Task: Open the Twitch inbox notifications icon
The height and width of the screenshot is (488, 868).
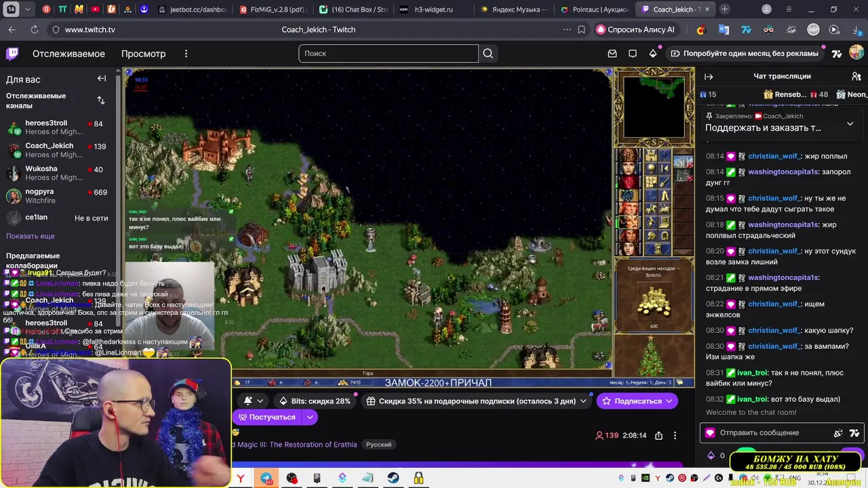Action: [x=612, y=54]
